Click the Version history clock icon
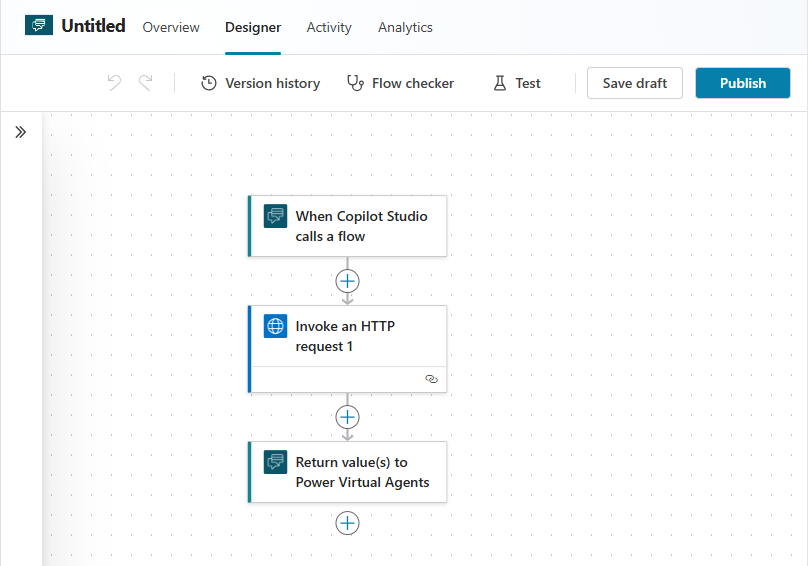The image size is (808, 566). (209, 83)
